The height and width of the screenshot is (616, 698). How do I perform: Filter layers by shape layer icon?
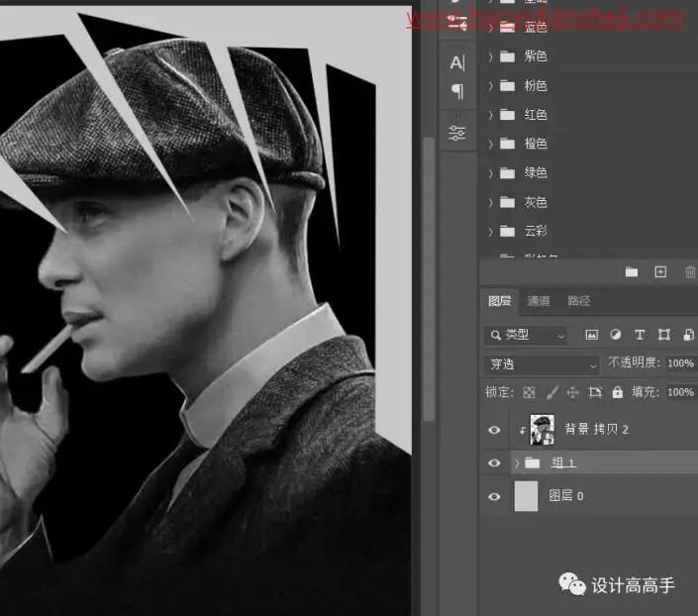(664, 335)
